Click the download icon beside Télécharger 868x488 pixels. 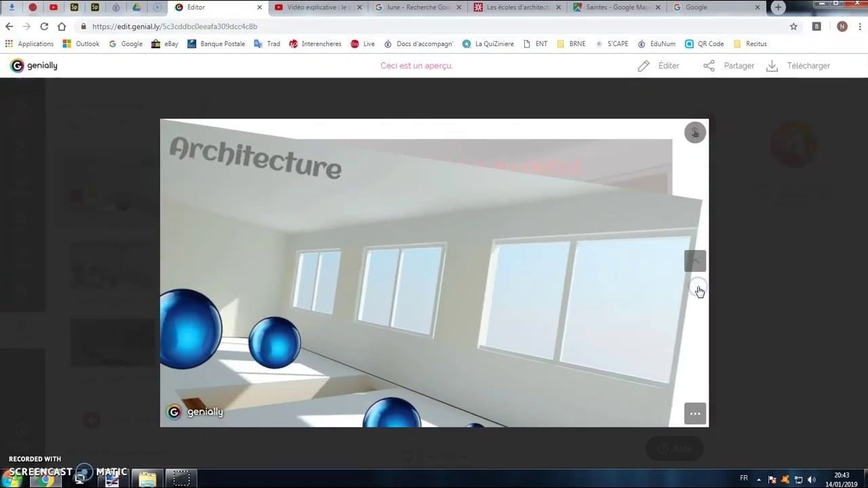tap(772, 66)
